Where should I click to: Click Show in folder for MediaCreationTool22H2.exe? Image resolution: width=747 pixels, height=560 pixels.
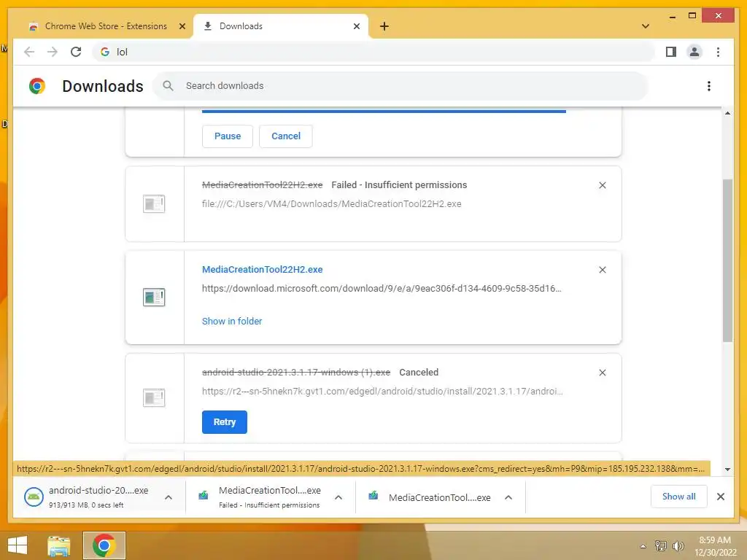click(232, 322)
